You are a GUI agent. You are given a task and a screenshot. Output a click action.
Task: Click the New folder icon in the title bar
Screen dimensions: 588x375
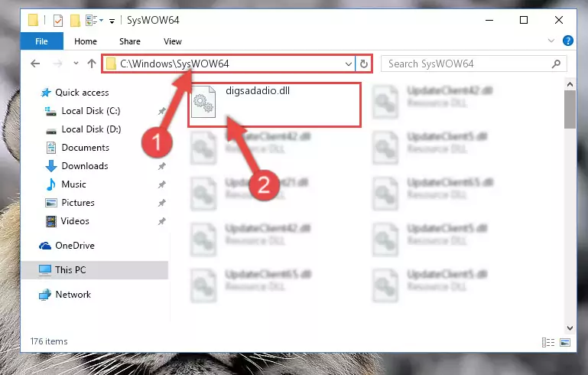[x=75, y=20]
